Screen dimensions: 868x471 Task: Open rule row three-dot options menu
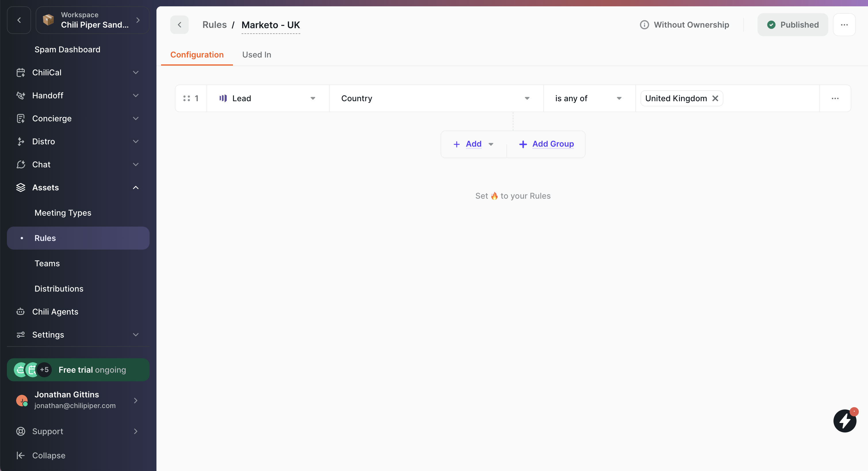click(835, 98)
